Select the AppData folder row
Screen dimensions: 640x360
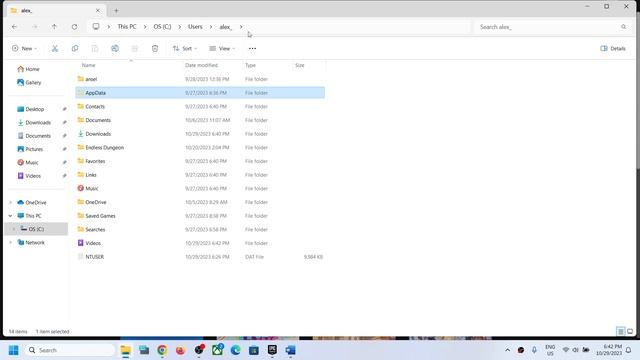pyautogui.click(x=200, y=93)
